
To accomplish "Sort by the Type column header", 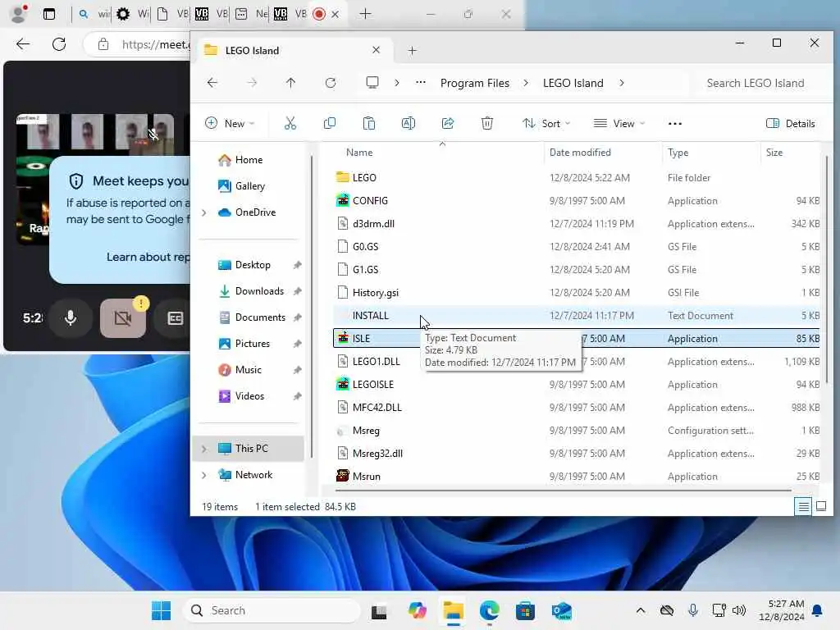I will [x=678, y=153].
